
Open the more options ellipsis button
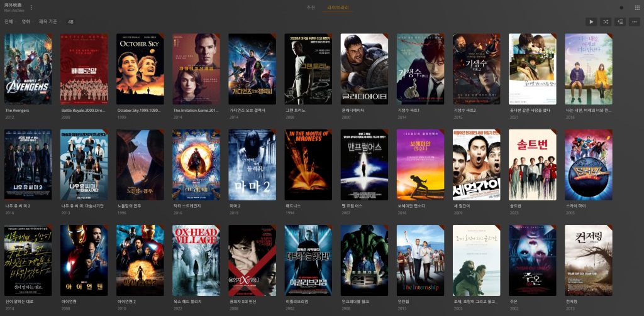pos(635,22)
